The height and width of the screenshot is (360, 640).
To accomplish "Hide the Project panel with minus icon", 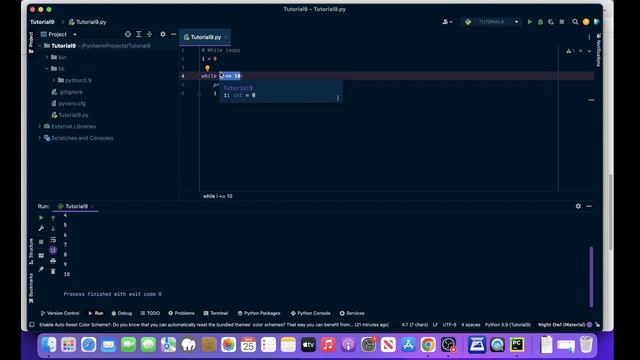I will [173, 34].
